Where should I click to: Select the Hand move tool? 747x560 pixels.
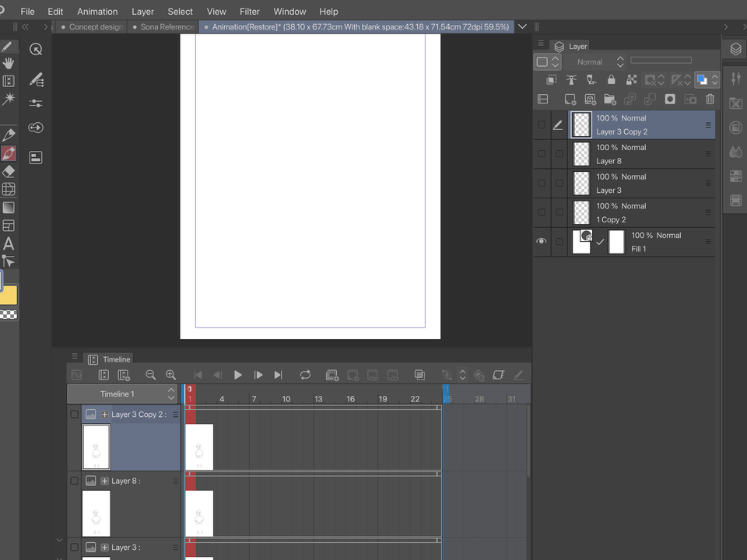coord(9,63)
